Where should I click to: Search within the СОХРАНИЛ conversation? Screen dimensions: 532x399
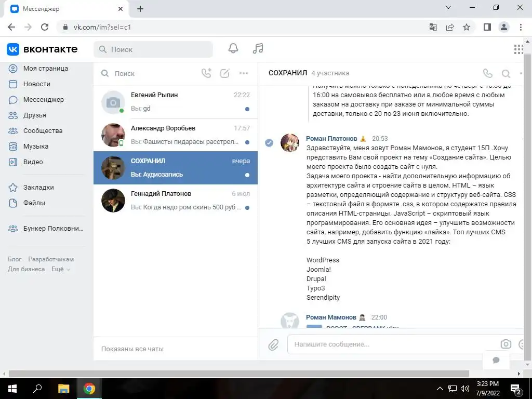pos(506,73)
